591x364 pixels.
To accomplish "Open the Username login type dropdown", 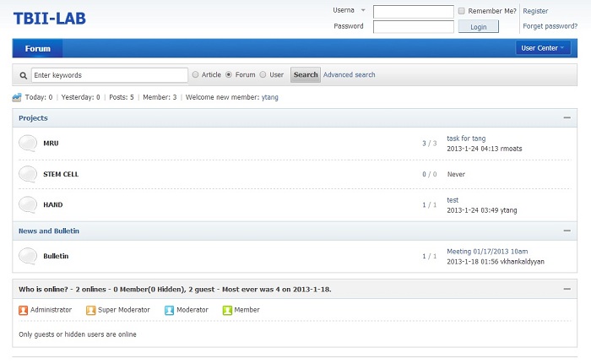I will (x=362, y=10).
